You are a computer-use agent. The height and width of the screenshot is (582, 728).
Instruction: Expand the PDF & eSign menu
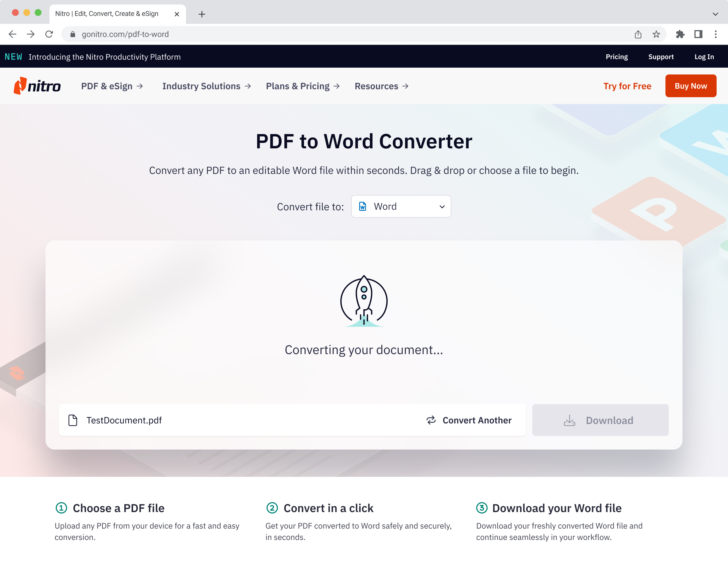click(112, 86)
